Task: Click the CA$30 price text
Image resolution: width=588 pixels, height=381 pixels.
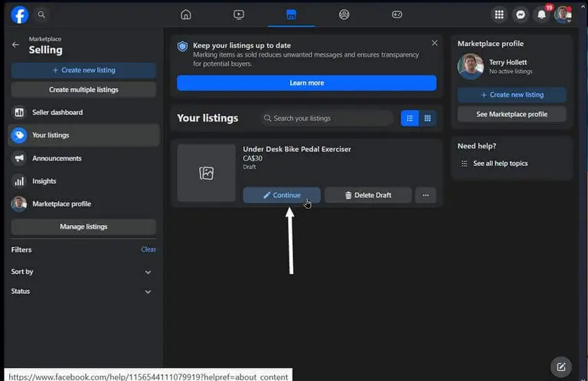Action: (x=253, y=158)
